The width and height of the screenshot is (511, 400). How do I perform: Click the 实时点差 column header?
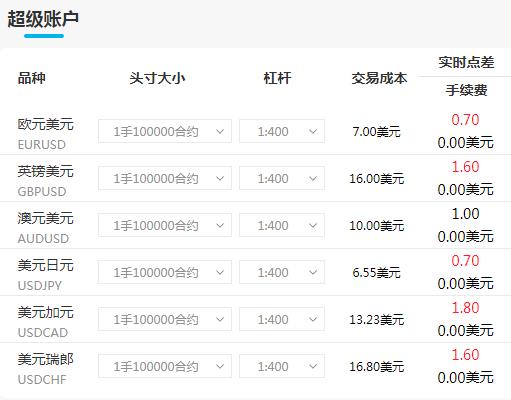[x=466, y=62]
